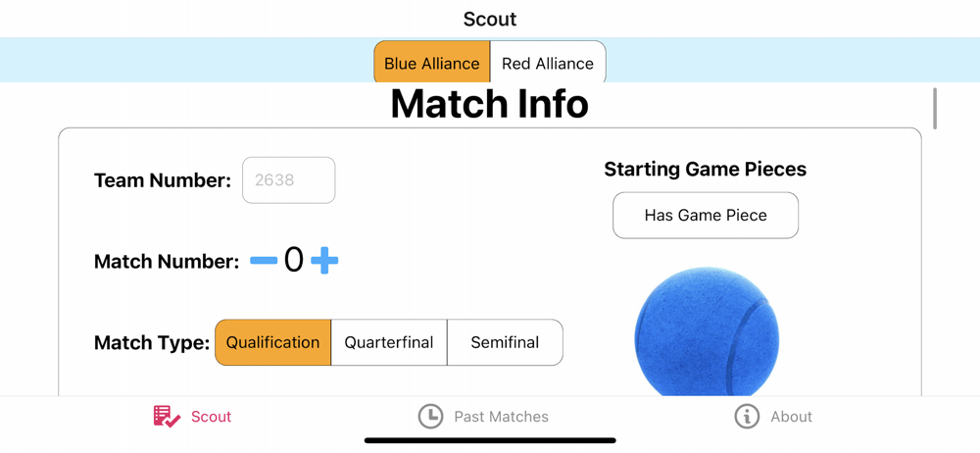Tap the home indicator bar
Viewport: 980px width, 453px height.
click(x=490, y=440)
